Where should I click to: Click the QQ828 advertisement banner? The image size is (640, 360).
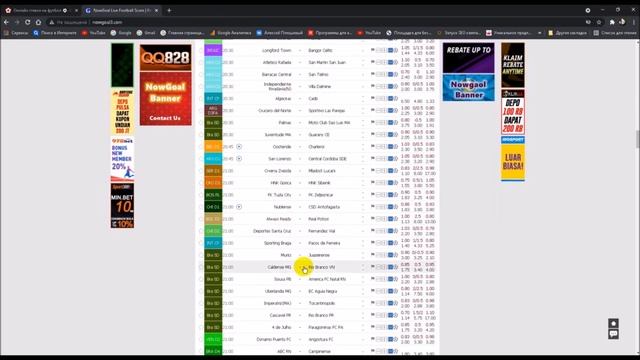[x=165, y=58]
